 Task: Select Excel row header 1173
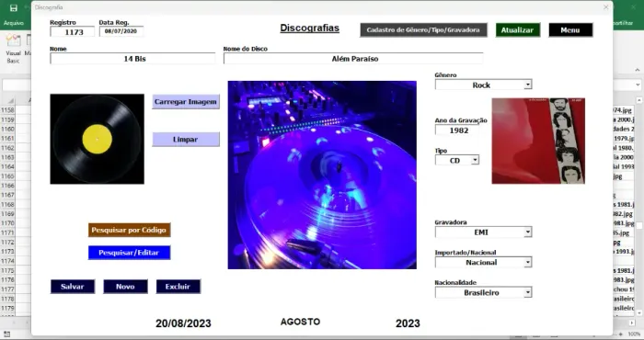click(7, 252)
